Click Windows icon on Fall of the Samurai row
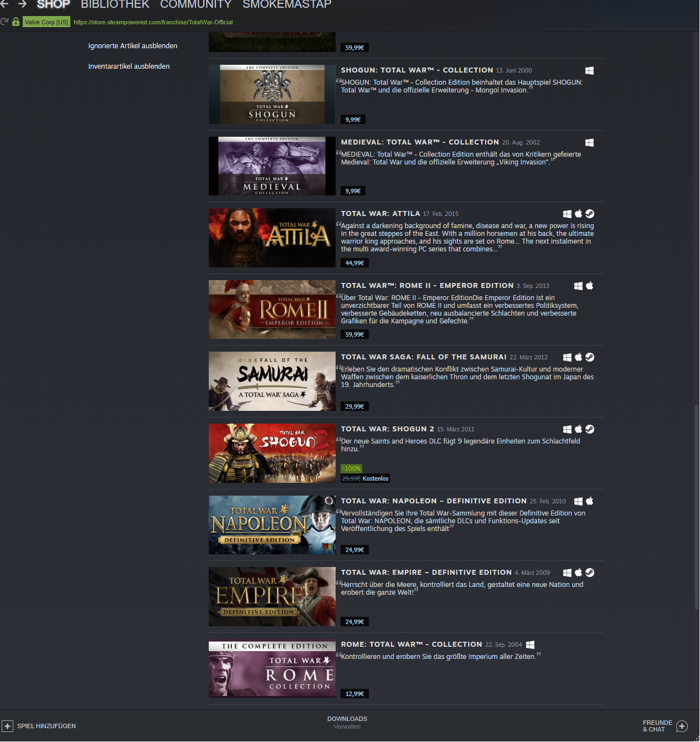The height and width of the screenshot is (742, 700). pos(567,357)
